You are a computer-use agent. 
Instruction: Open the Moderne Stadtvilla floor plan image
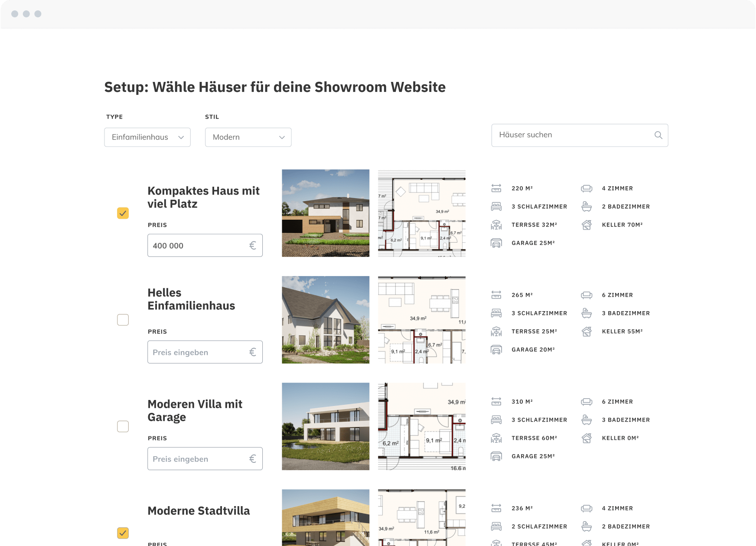[422, 518]
